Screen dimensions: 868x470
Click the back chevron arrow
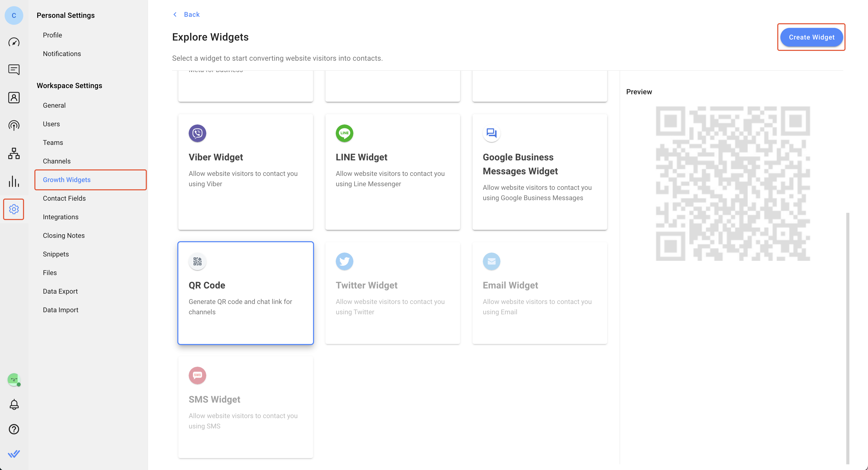pyautogui.click(x=175, y=14)
